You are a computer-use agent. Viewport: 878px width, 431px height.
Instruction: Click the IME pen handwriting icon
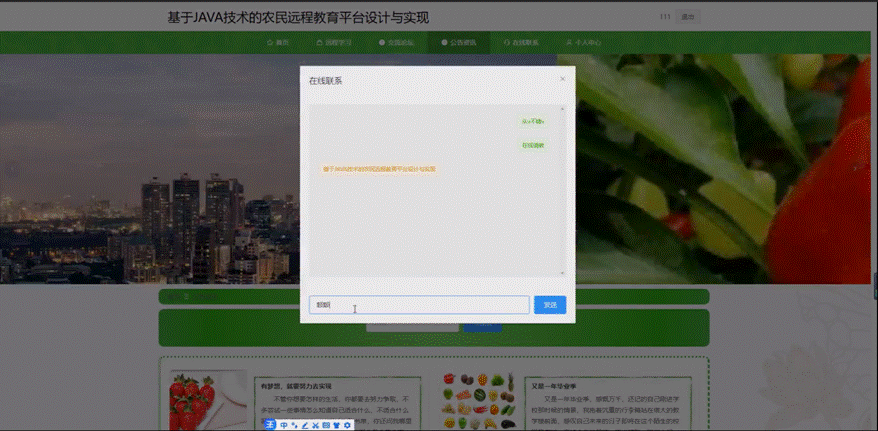[305, 425]
